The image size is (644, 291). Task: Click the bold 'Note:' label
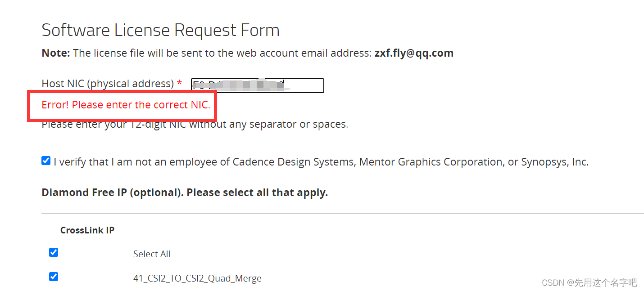click(56, 53)
